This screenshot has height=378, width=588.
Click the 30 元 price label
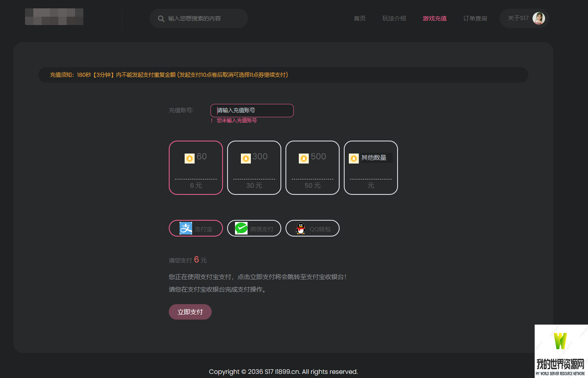coord(254,186)
